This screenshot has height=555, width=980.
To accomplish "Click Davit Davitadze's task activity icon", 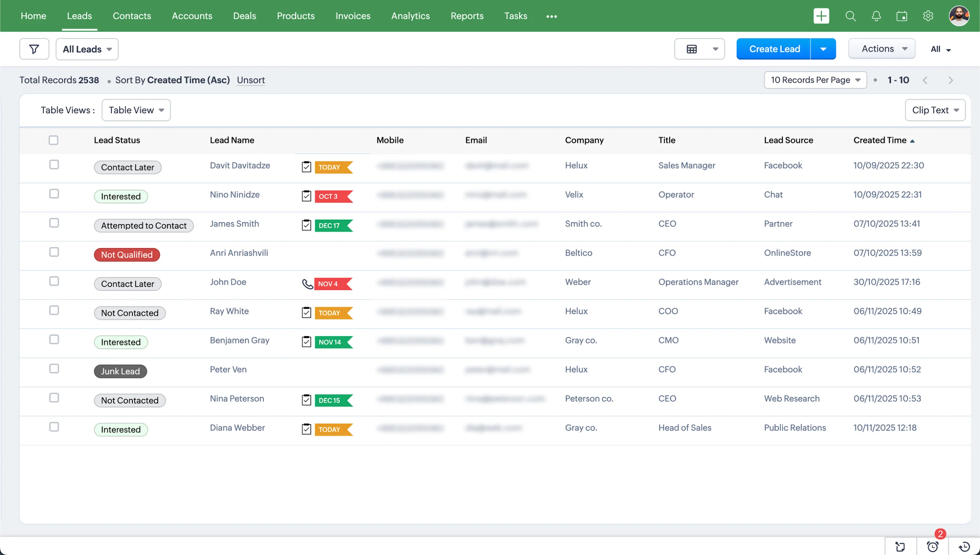I will [x=306, y=167].
